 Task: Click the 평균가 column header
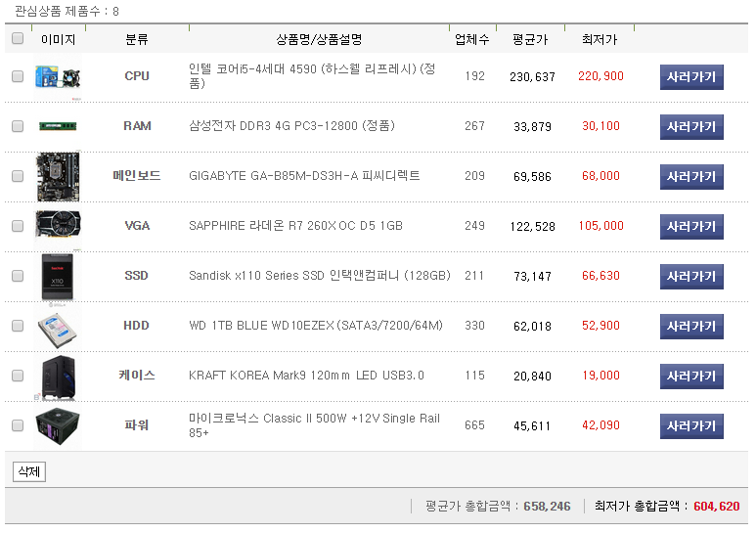click(x=530, y=39)
